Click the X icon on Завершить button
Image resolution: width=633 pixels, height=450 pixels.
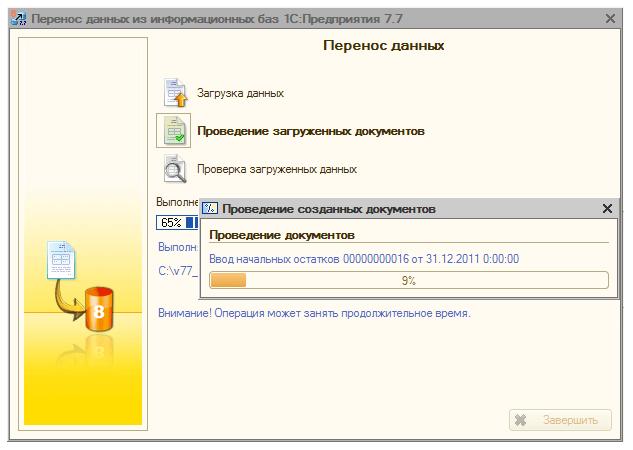coord(521,420)
